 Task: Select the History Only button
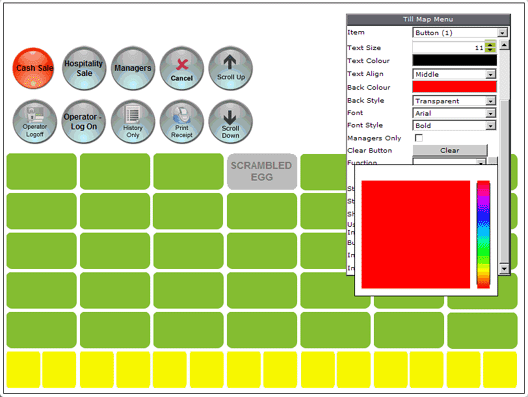pyautogui.click(x=133, y=122)
